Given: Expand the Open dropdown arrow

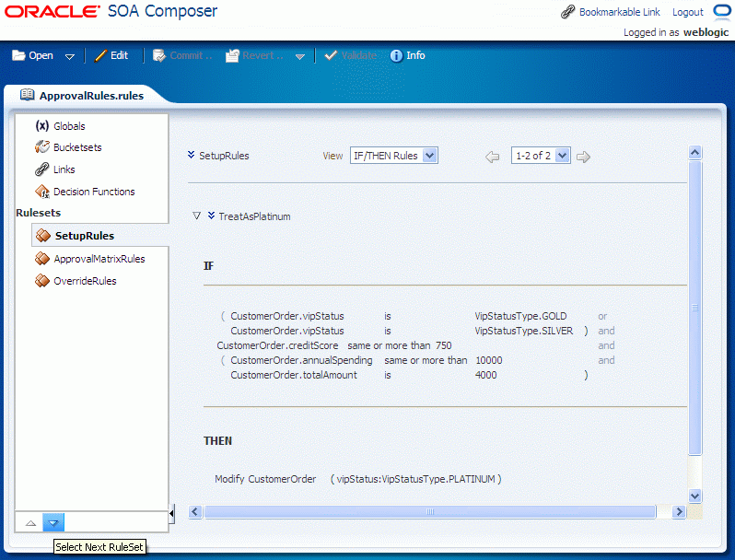Looking at the screenshot, I should coord(69,57).
